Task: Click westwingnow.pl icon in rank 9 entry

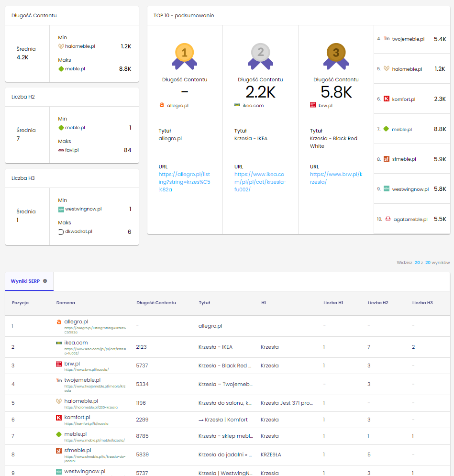Action: [387, 189]
